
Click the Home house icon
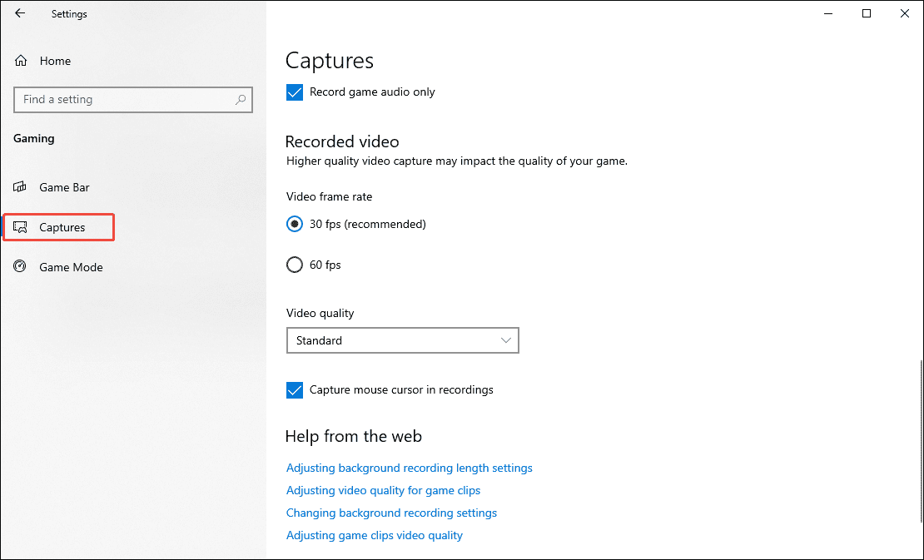click(19, 60)
